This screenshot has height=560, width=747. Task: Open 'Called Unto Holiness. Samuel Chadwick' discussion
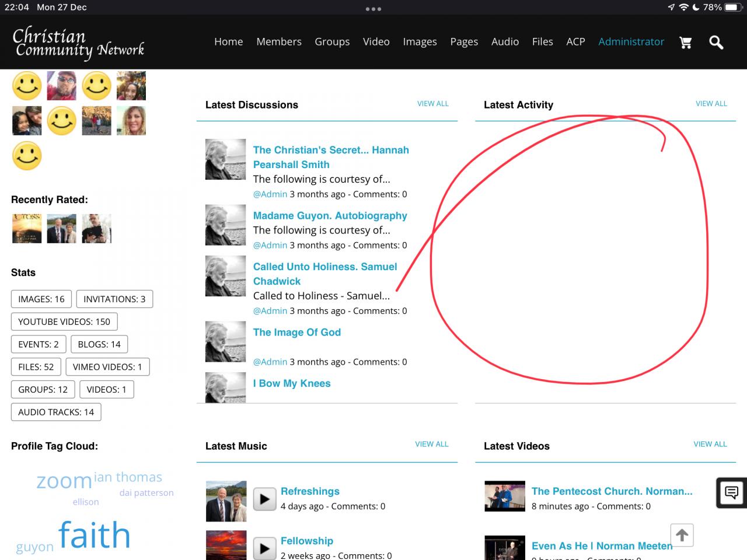pos(325,274)
